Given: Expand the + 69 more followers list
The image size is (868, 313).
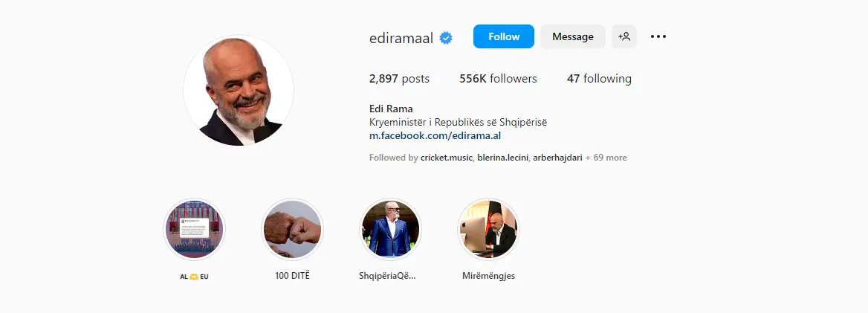Looking at the screenshot, I should (606, 158).
